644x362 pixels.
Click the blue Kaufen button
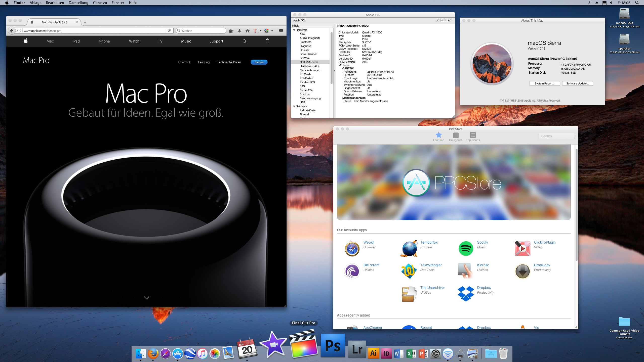tap(259, 62)
